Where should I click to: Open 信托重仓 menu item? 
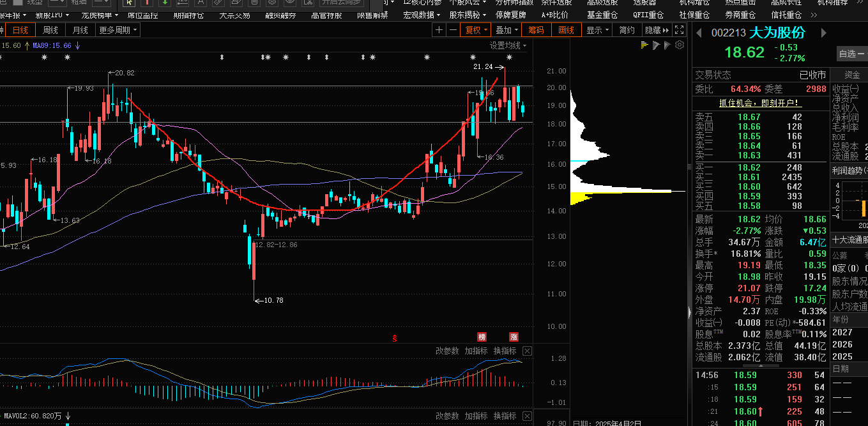click(x=786, y=15)
